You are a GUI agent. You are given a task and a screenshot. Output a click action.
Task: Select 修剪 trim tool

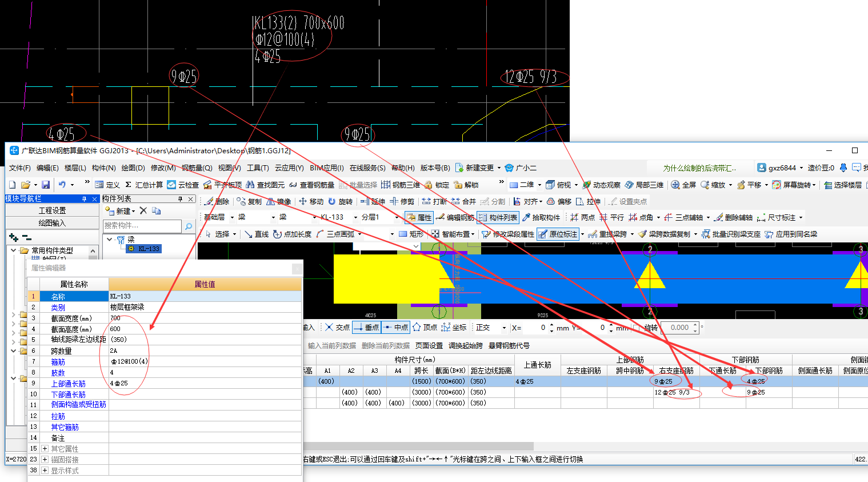pyautogui.click(x=402, y=201)
